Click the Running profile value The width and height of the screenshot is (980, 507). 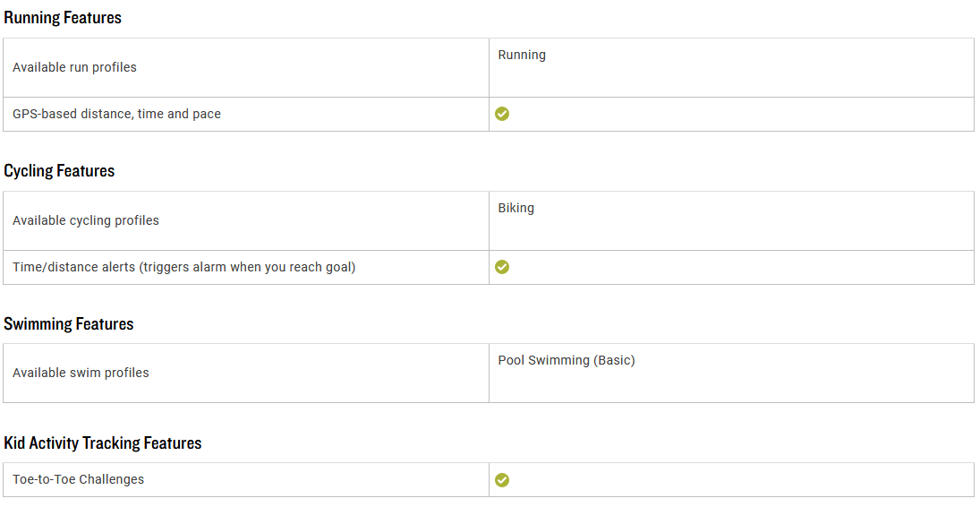[x=522, y=55]
